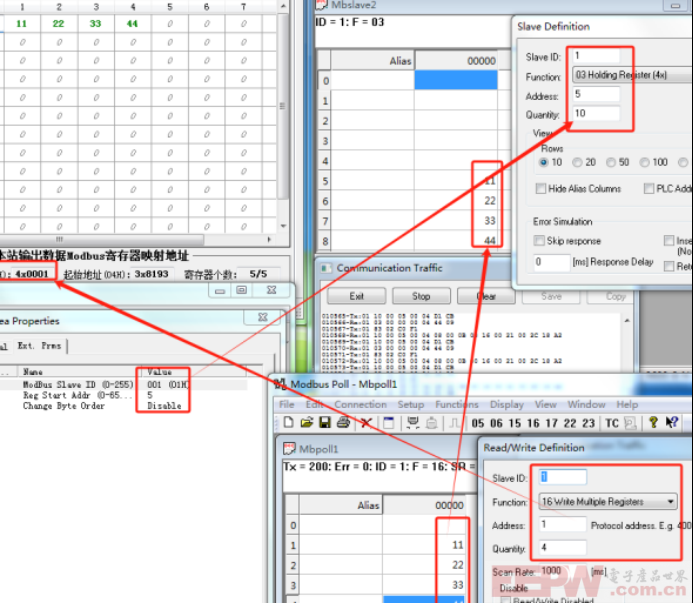Screen dimensions: 693x603
Task: Click the Exit button in Communication Traffic
Action: (x=356, y=296)
